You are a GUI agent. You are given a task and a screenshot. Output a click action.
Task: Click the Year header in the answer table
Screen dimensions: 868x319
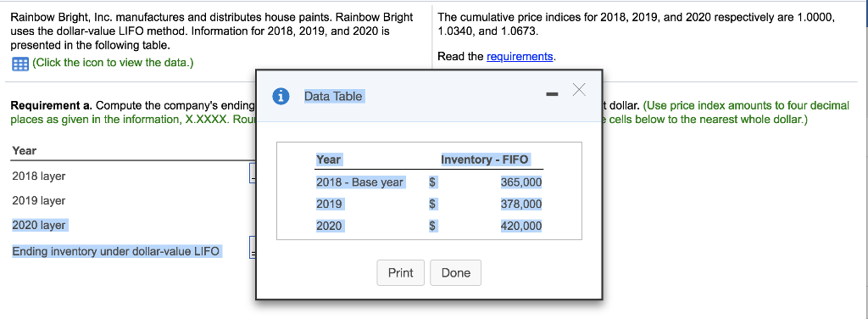[25, 151]
